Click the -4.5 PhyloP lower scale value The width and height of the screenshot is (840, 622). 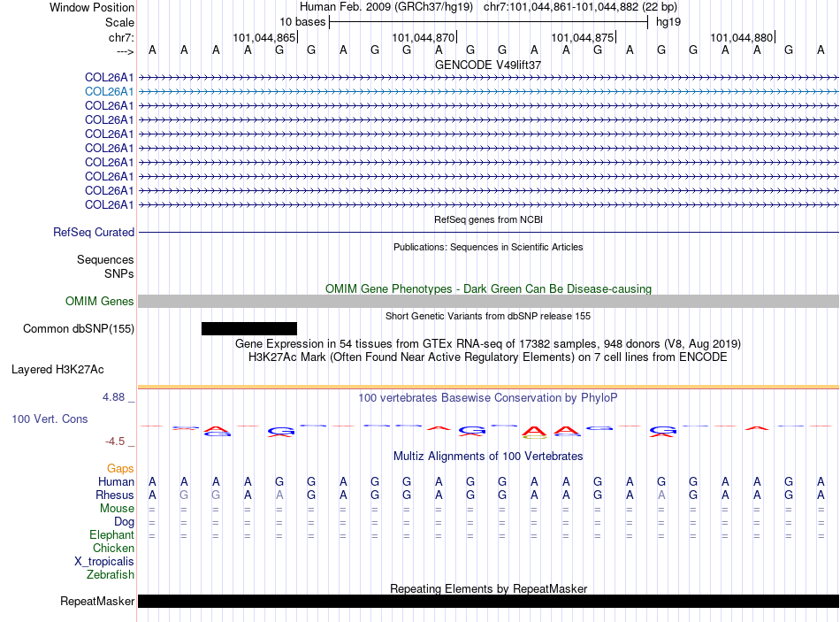point(115,442)
